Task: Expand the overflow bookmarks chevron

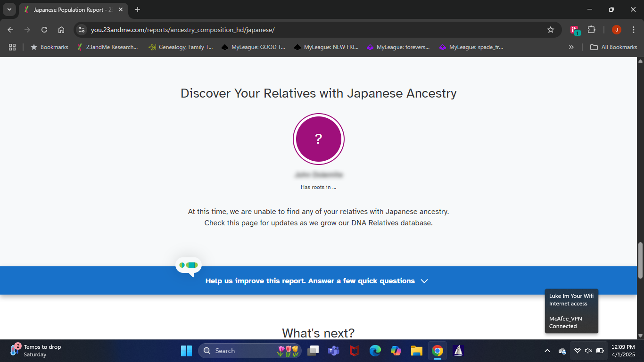Action: click(x=571, y=47)
